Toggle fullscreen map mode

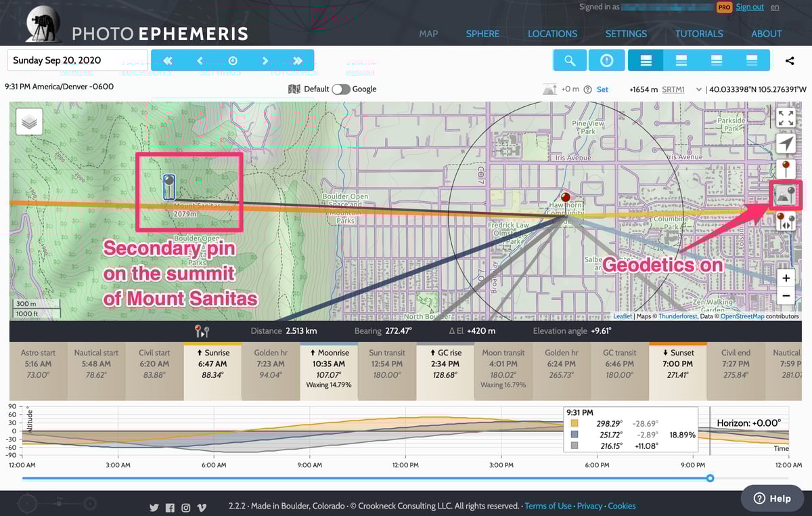[786, 118]
